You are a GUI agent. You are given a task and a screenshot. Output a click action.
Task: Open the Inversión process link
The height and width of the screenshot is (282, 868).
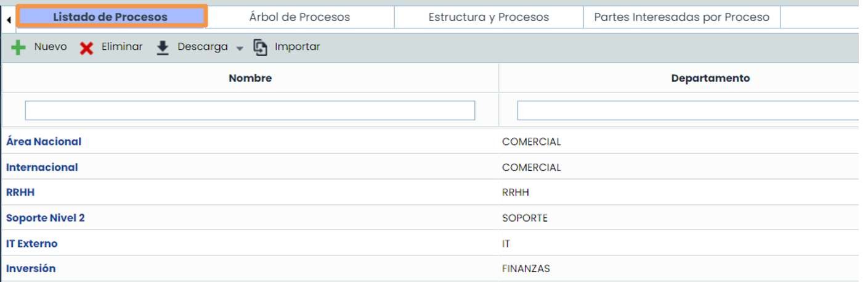pyautogui.click(x=31, y=268)
